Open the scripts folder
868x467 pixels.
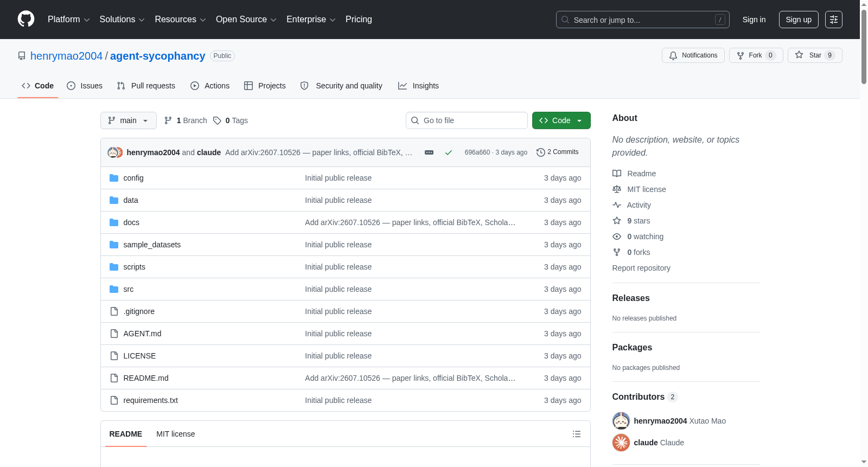134,267
